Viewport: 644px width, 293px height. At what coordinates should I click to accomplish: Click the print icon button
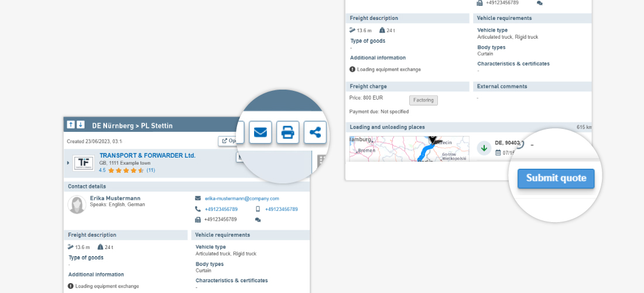click(287, 132)
